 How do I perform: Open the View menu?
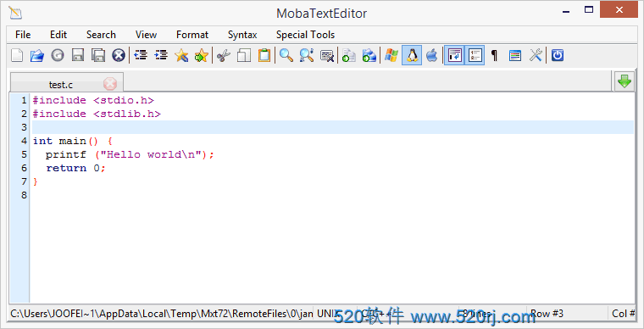point(146,35)
